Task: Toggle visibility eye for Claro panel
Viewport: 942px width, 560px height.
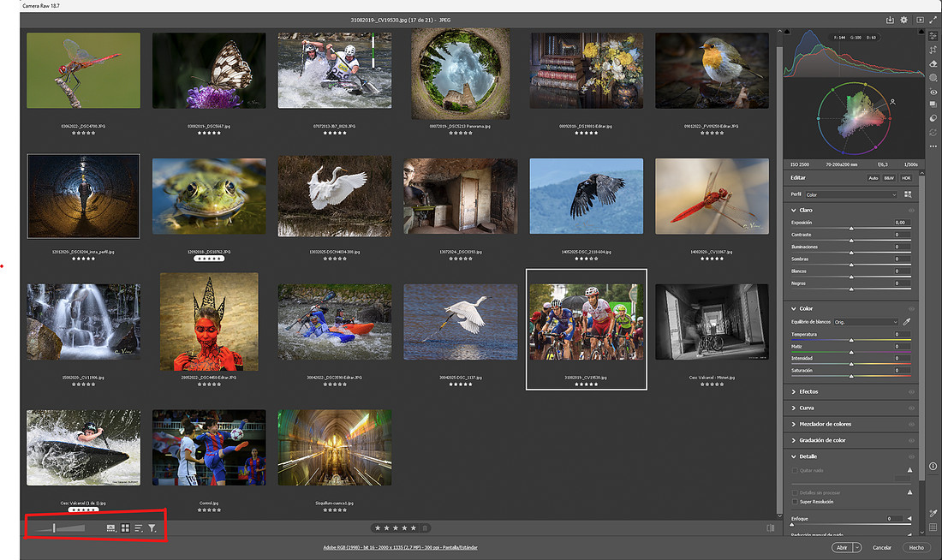Action: tap(911, 211)
